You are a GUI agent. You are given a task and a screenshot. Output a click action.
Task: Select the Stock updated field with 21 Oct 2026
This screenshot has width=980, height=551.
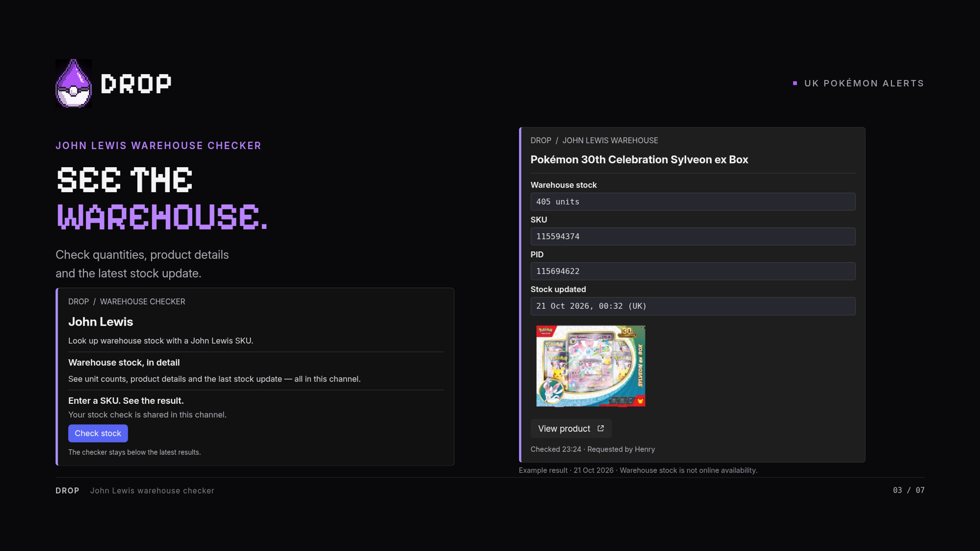coord(693,306)
